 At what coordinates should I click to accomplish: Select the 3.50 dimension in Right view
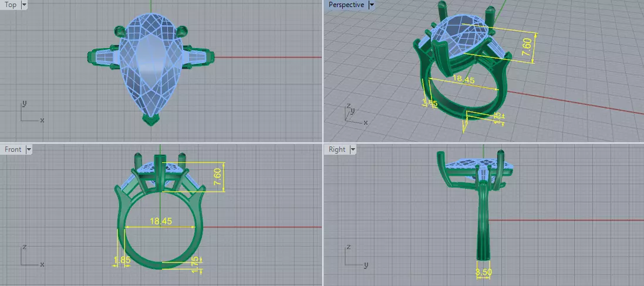point(483,272)
